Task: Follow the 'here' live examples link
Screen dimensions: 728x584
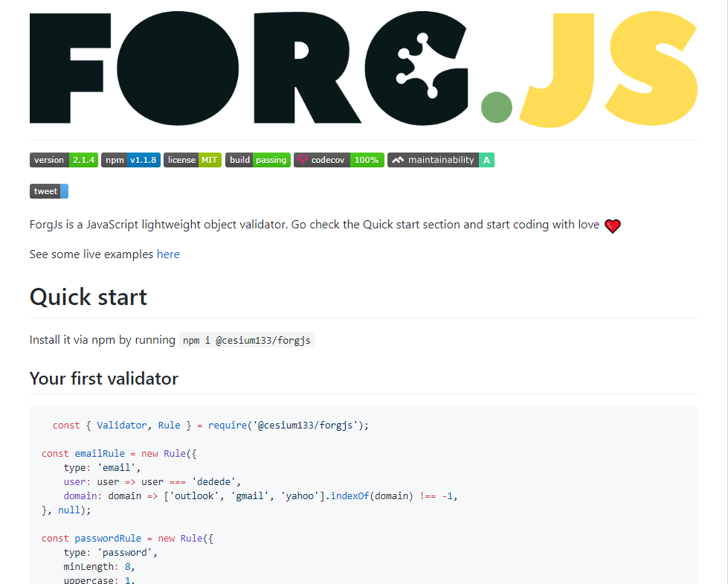Action: pos(168,254)
